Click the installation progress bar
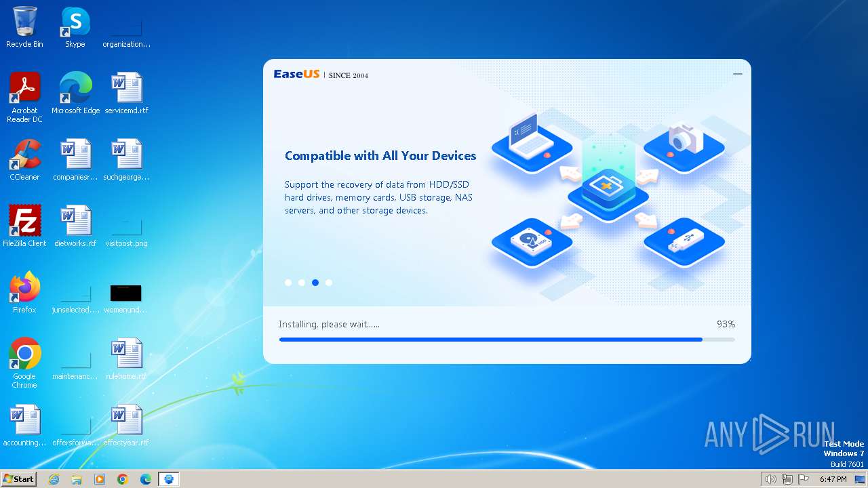The width and height of the screenshot is (868, 488). [507, 340]
